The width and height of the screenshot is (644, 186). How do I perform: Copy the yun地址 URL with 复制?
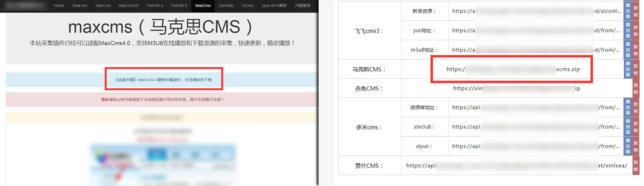click(636, 30)
